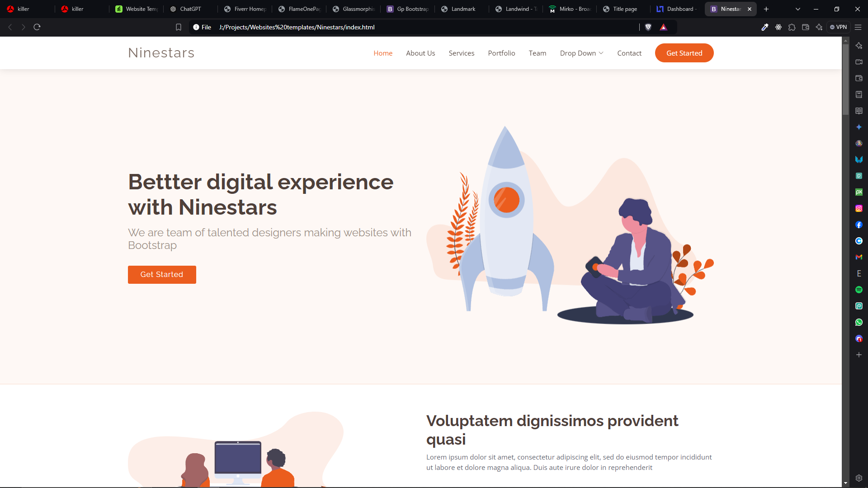Open the Brave Rewards triangle icon
868x488 pixels.
(663, 27)
